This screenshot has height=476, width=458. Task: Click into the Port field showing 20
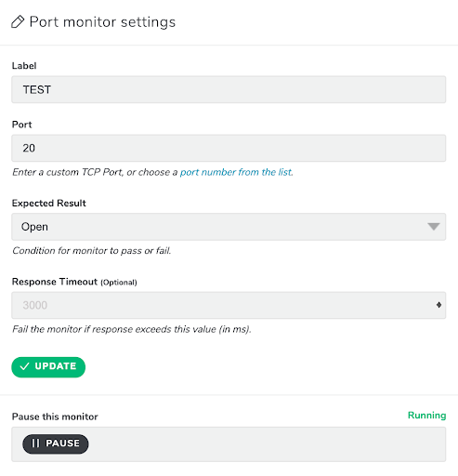point(229,148)
